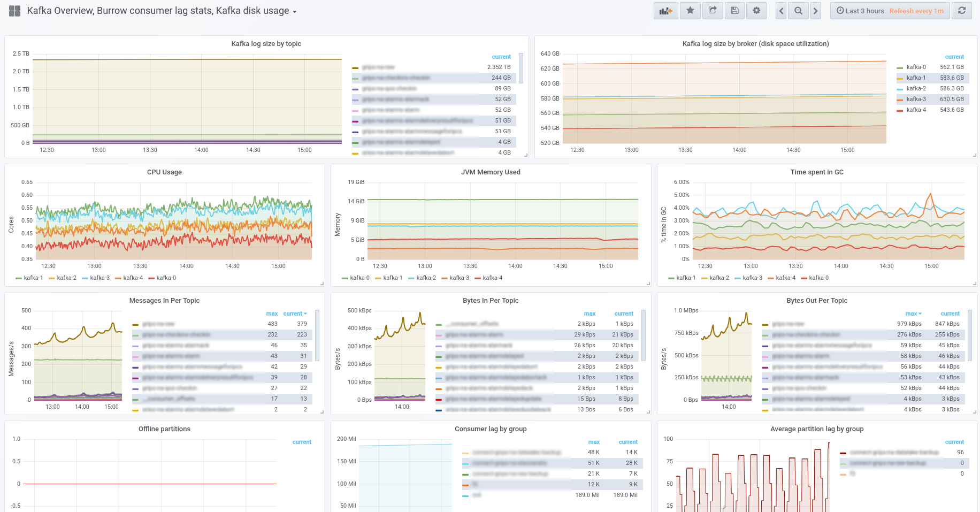Shift time range backward arrow
980x512 pixels.
pyautogui.click(x=781, y=11)
